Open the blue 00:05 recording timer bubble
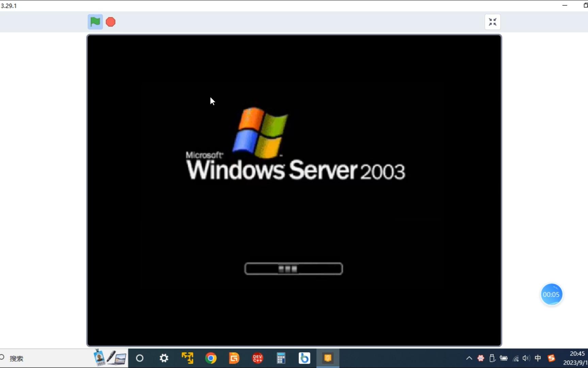Screen dimensions: 588x368 (551, 294)
